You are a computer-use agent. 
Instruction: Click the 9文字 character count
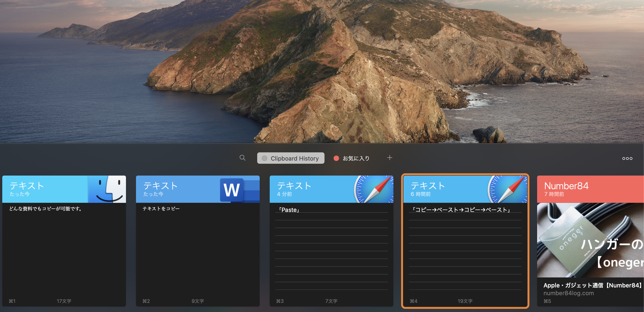(198, 301)
